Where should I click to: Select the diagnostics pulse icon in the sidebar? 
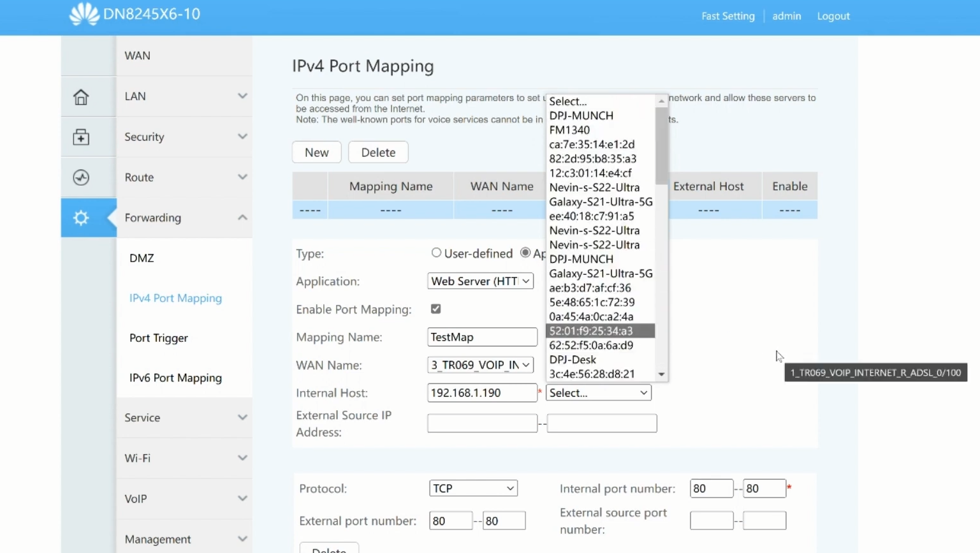click(x=81, y=177)
